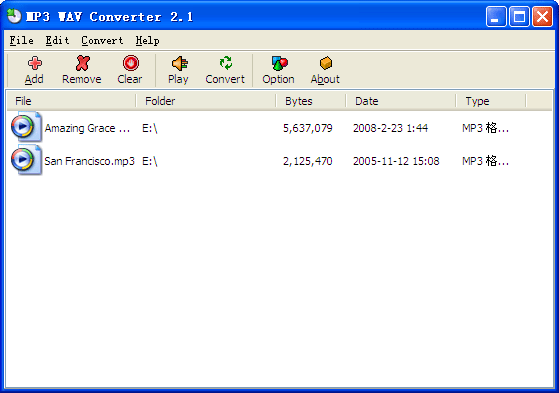
Task: Sort list by Type column header
Action: click(x=491, y=101)
